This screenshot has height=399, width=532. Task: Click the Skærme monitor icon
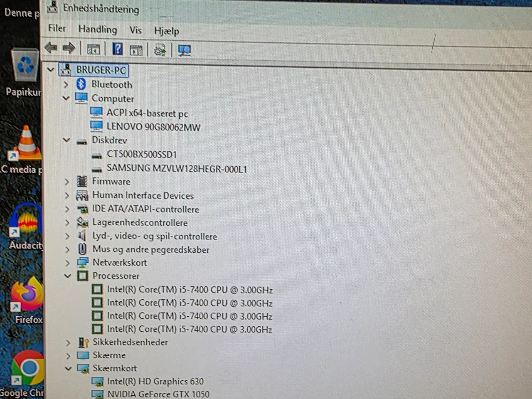(83, 355)
